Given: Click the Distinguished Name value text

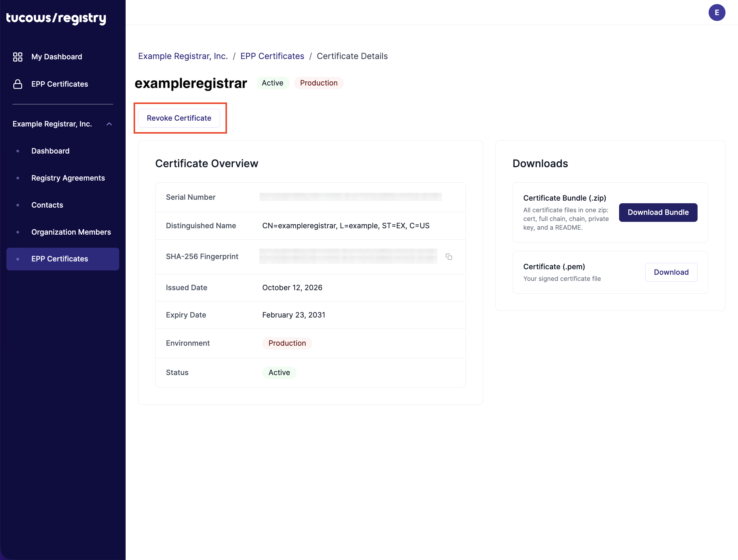Looking at the screenshot, I should tap(346, 226).
